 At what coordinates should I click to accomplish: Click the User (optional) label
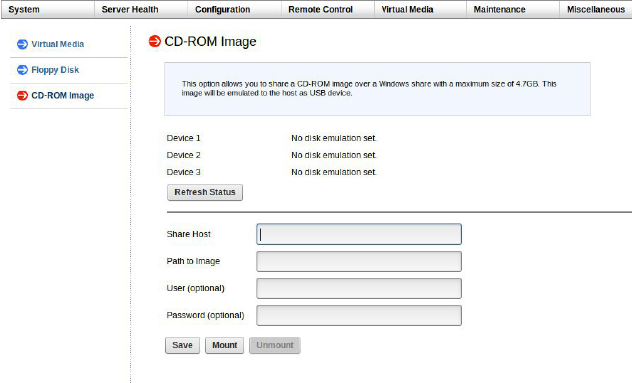[x=195, y=288]
